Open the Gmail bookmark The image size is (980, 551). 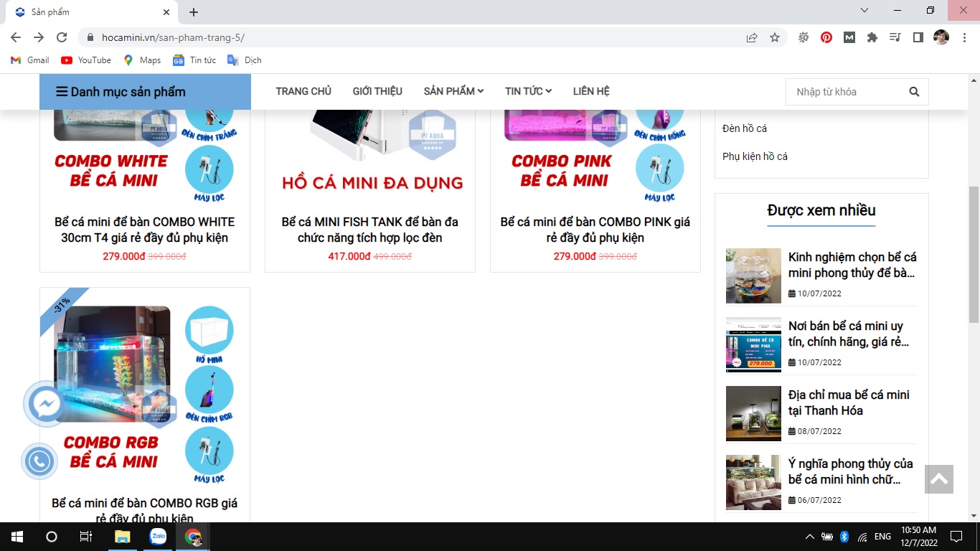click(30, 60)
